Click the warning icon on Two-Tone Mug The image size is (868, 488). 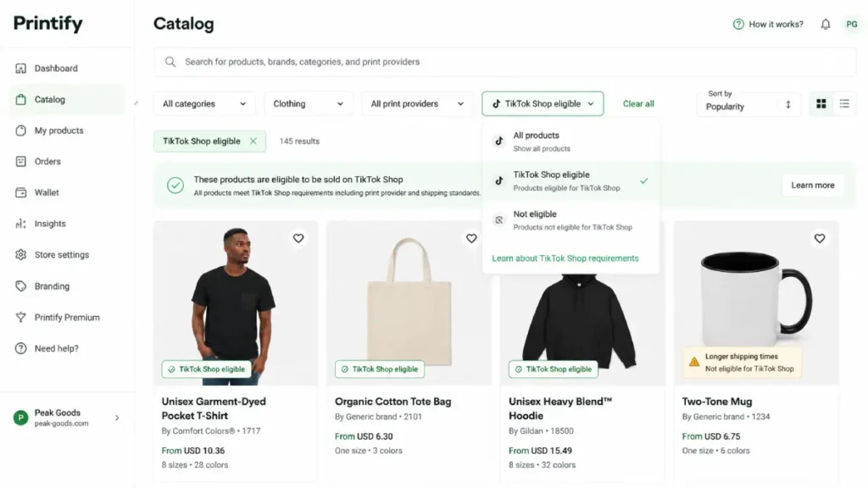(x=693, y=363)
